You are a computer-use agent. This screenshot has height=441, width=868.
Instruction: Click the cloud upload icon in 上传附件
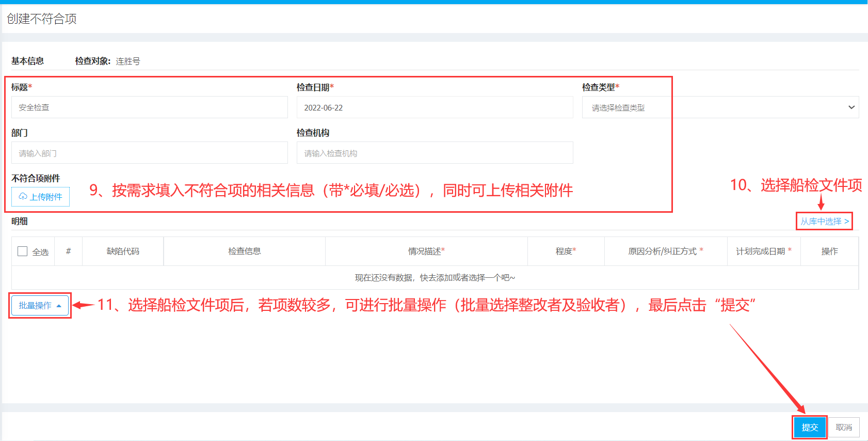click(x=23, y=197)
